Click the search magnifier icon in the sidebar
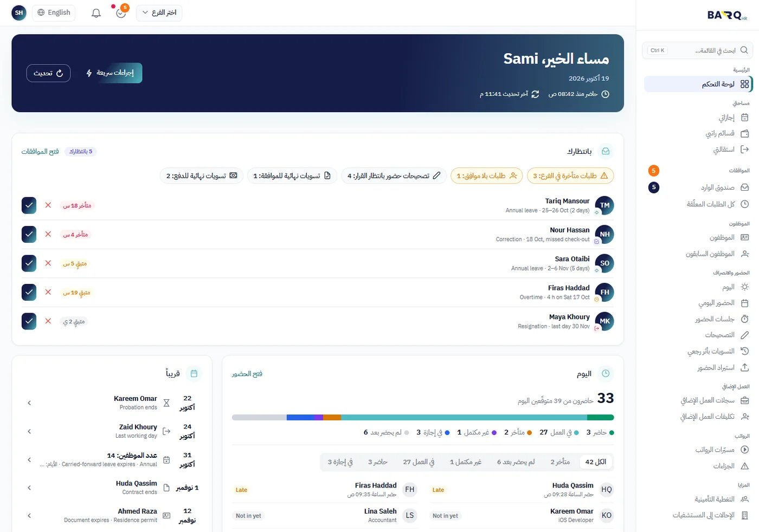Image resolution: width=759 pixels, height=532 pixels. pos(744,50)
